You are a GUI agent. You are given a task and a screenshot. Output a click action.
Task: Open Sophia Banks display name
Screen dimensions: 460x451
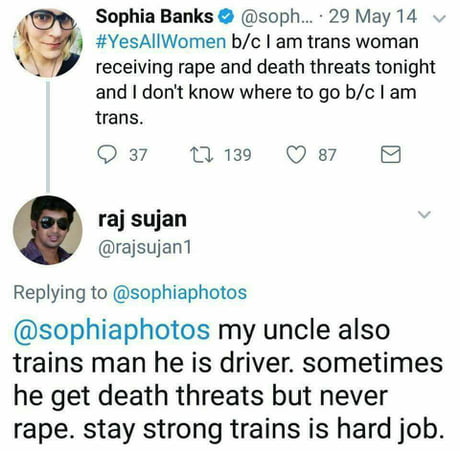point(155,17)
